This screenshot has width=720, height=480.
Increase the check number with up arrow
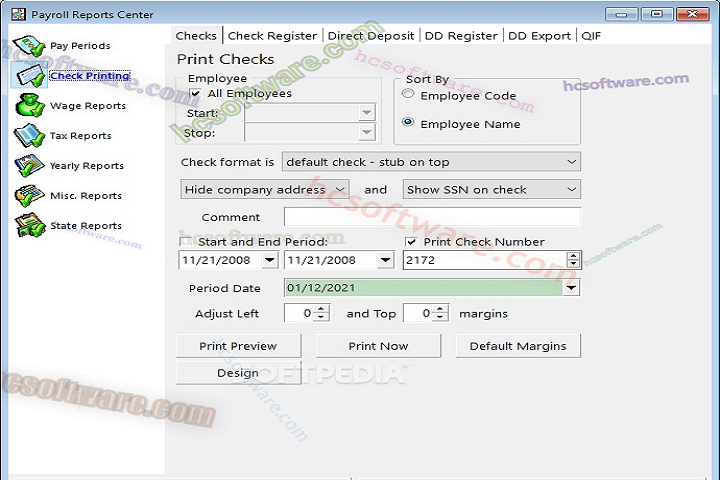(573, 256)
